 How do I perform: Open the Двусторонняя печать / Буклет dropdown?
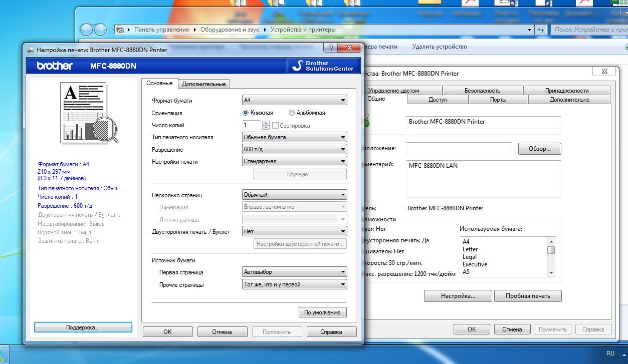pos(294,231)
